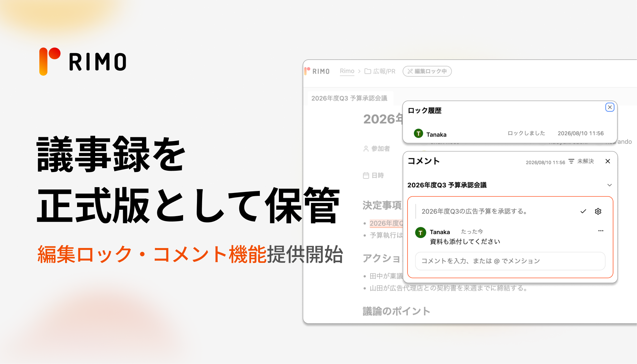Click the large RIMO logo on the banner
The height and width of the screenshot is (364, 637).
click(83, 62)
